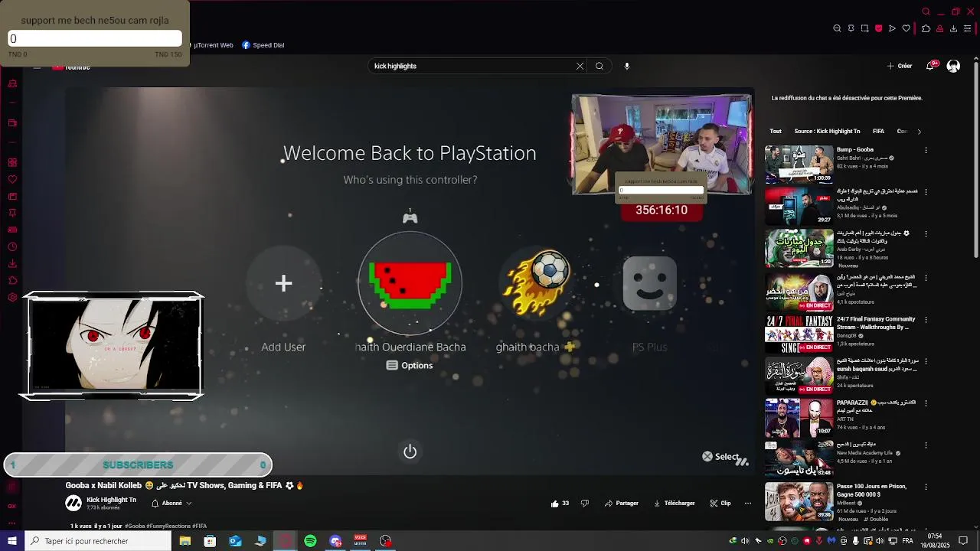Click the browser pin icon in toolbar
Screen dimensions: 980x551
[851, 28]
